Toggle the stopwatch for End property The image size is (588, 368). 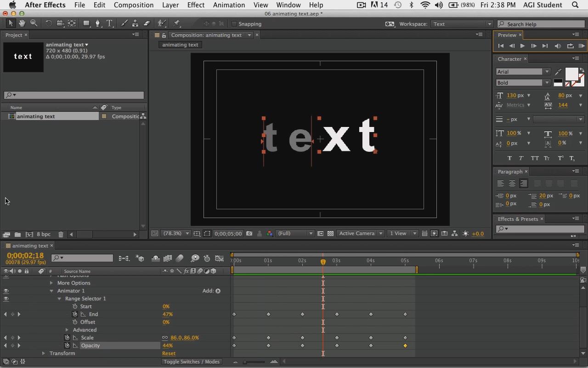(x=75, y=314)
